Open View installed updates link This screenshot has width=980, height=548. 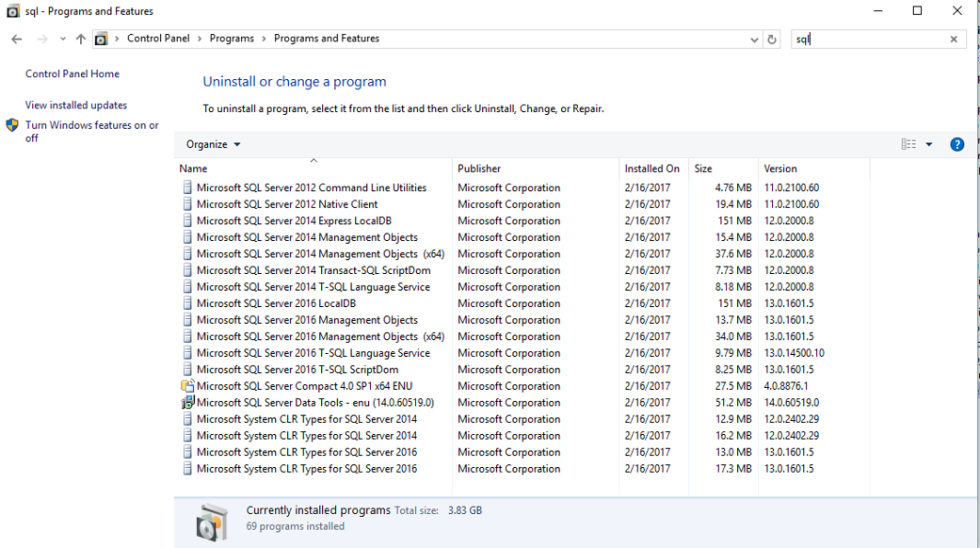coord(76,105)
